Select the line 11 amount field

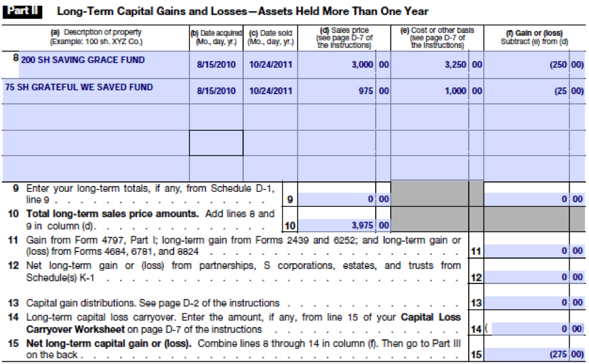click(534, 250)
